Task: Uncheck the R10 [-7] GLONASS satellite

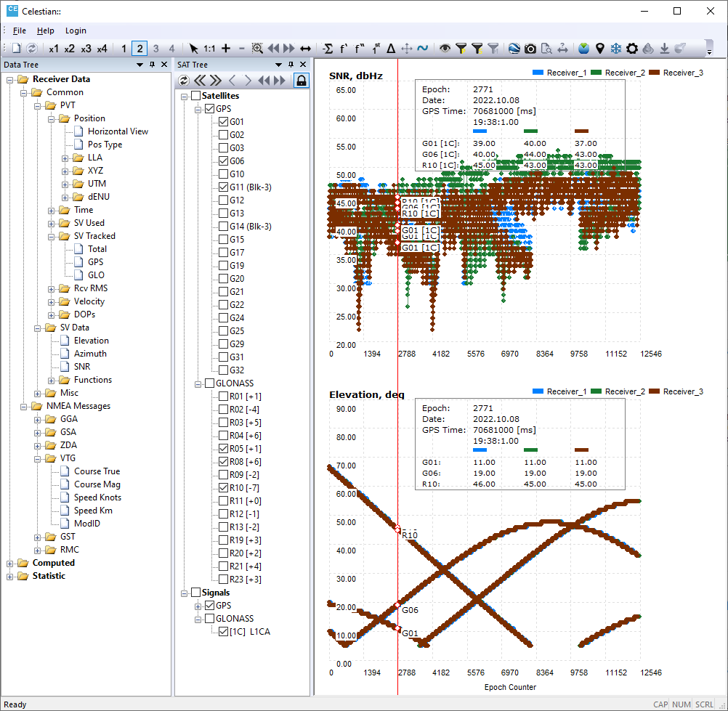Action: [x=224, y=488]
